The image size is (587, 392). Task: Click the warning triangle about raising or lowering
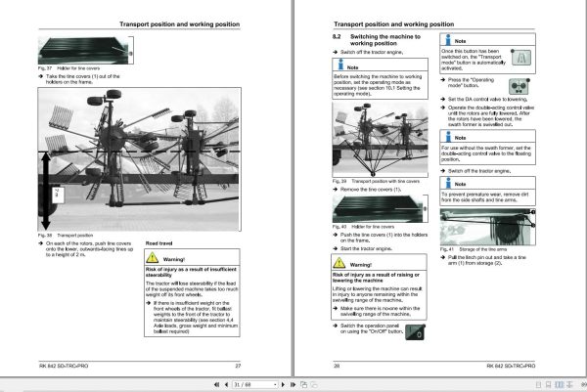[x=339, y=263]
